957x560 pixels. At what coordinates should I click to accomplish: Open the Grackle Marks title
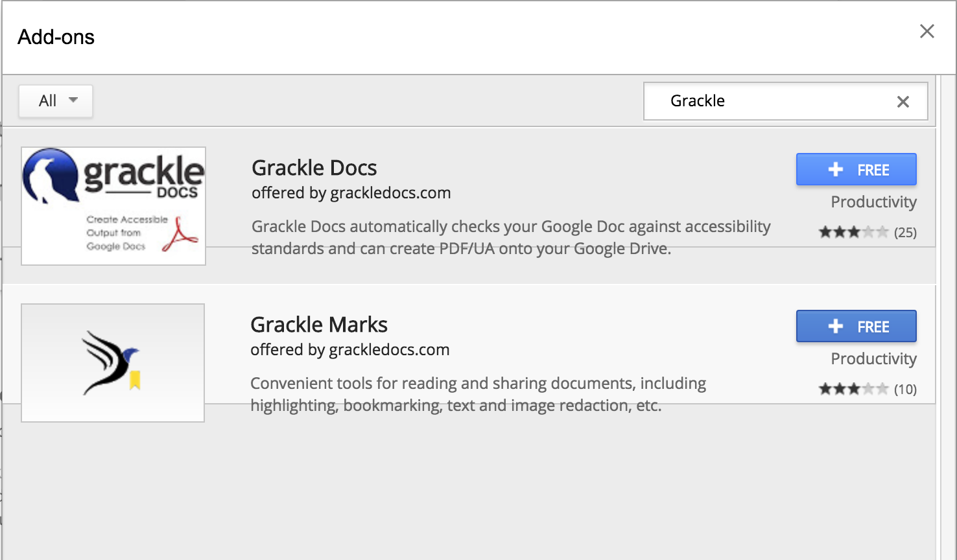(319, 325)
